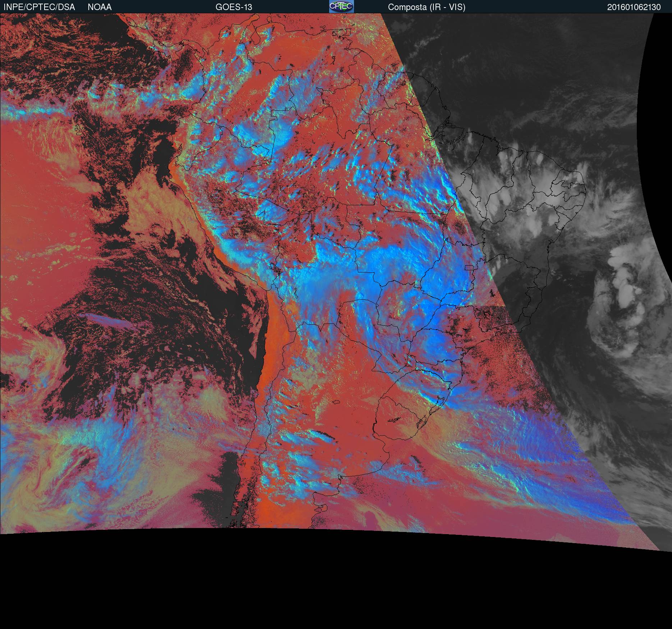The height and width of the screenshot is (629, 672).
Task: Select the GOES-13 satellite label
Action: [234, 7]
